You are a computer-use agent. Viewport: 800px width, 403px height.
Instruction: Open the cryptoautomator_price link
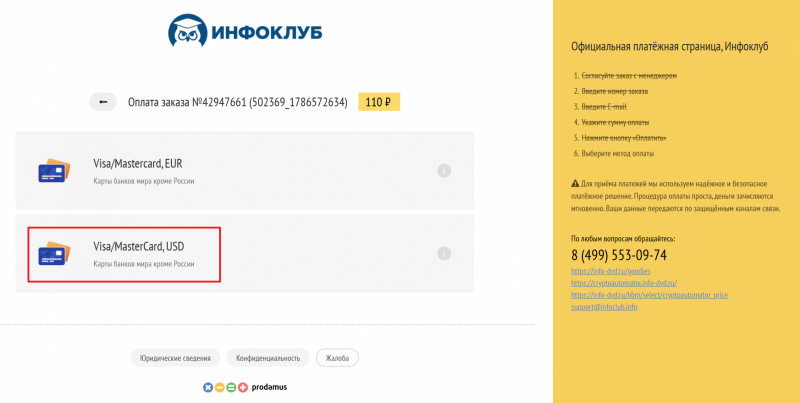tap(649, 295)
